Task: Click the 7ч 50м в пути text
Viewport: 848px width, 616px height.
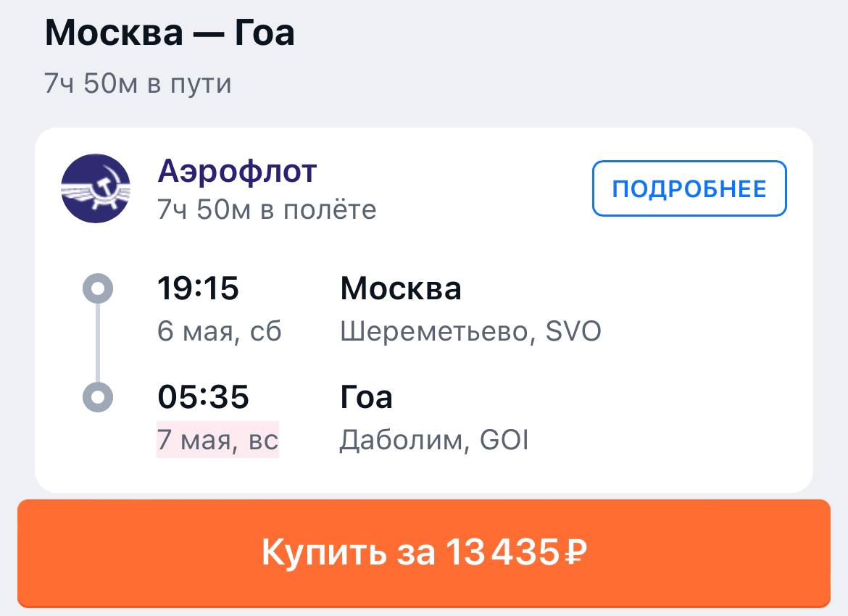Action: point(138,84)
